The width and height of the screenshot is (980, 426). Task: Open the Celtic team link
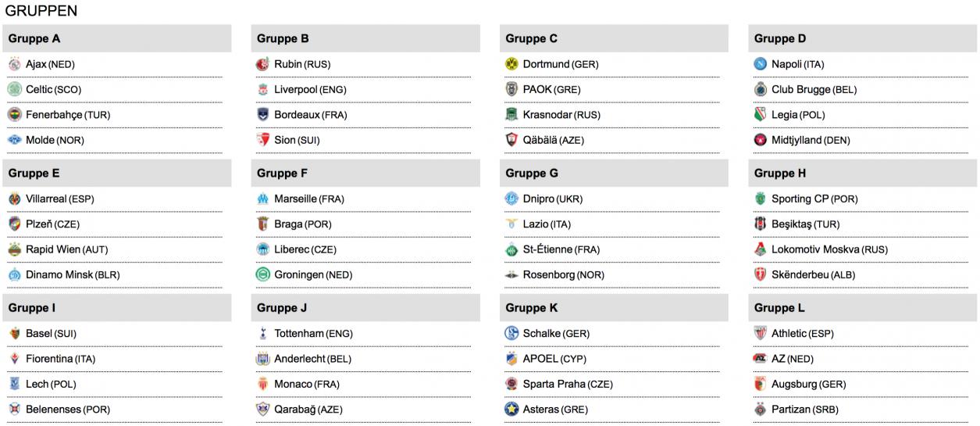point(39,90)
